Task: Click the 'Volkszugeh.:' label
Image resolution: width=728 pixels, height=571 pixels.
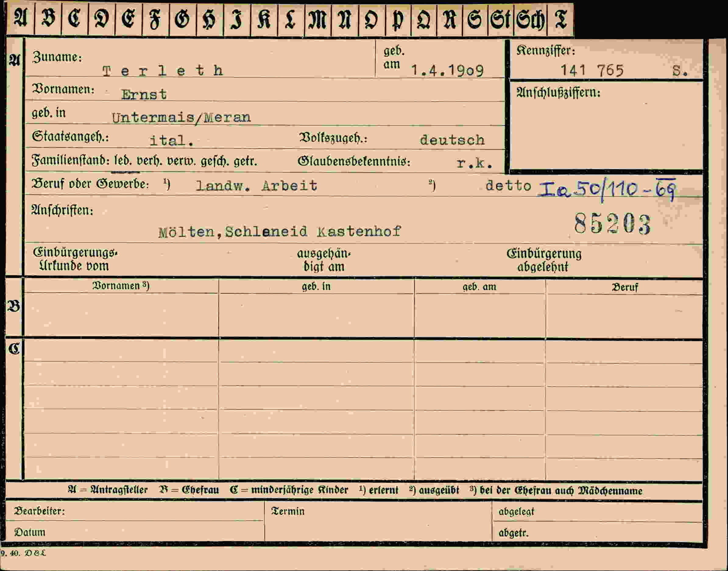Action: (333, 138)
